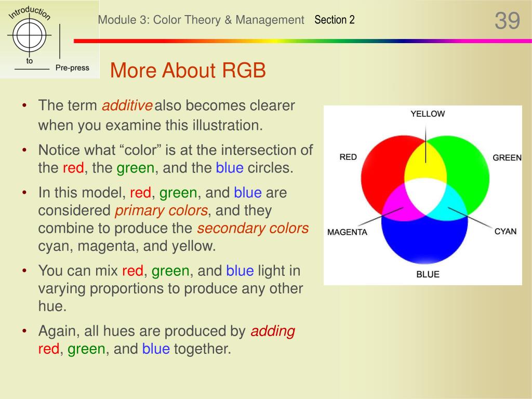Click the 'Section 2' label
532x399 pixels.
pyautogui.click(x=335, y=20)
